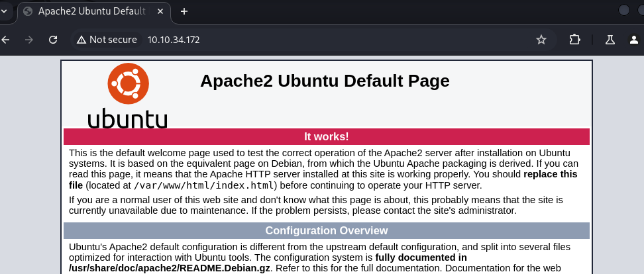Click the README.Debian.gz path text
This screenshot has width=644, height=274.
[171, 268]
